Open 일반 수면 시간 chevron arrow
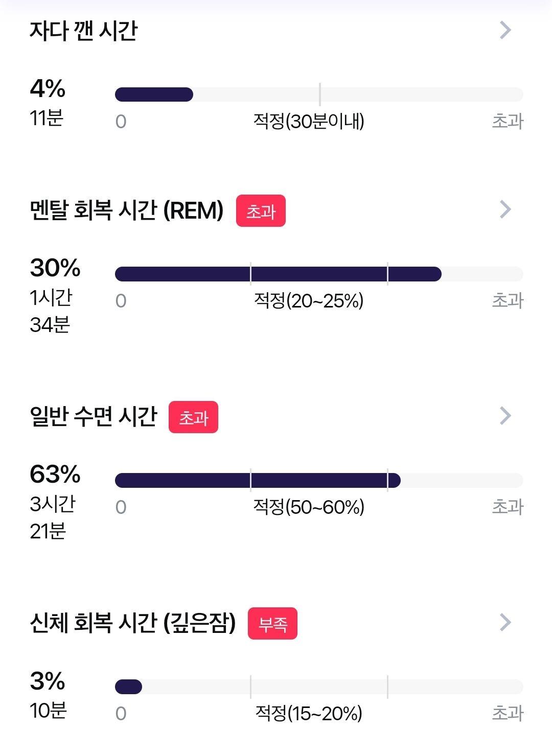 pyautogui.click(x=505, y=415)
